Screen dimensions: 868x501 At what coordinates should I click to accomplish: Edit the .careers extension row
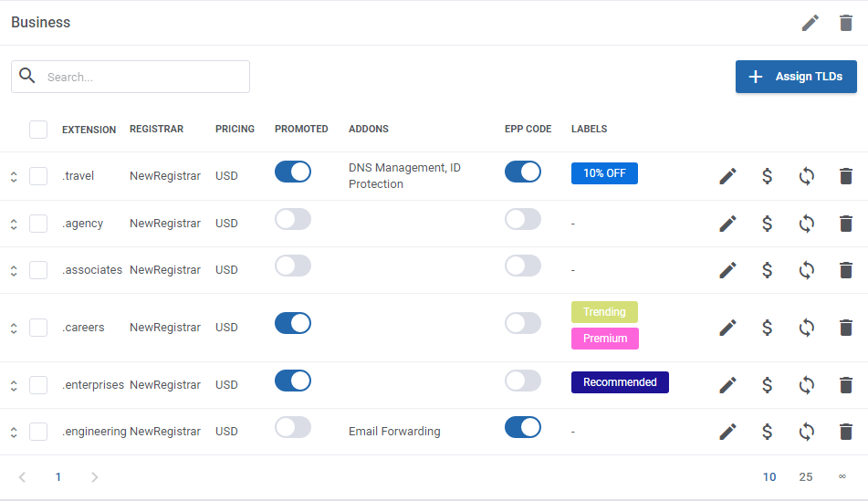pyautogui.click(x=728, y=328)
